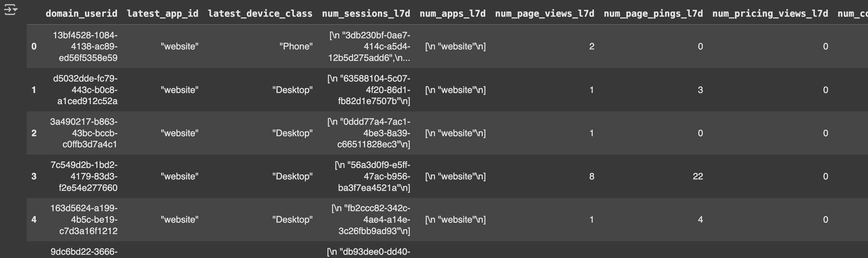Click the num_page_pings_l7d column header

coord(653,13)
